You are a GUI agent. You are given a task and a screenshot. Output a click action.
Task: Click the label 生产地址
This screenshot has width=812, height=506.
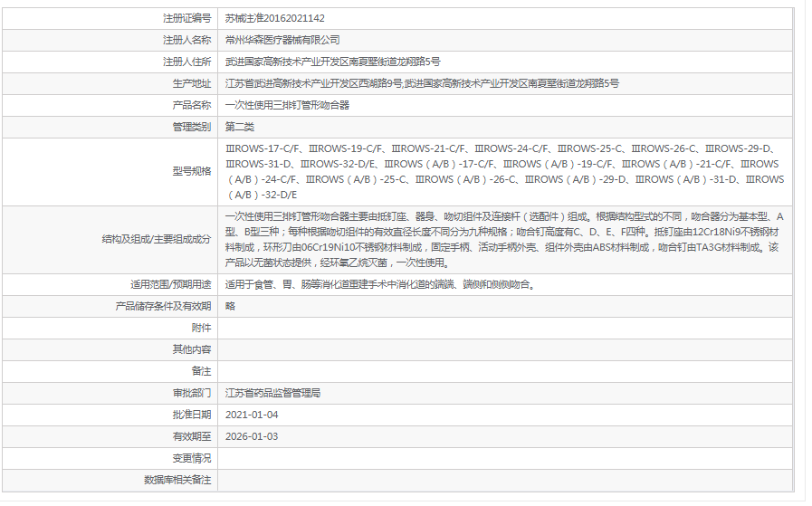coord(192,84)
